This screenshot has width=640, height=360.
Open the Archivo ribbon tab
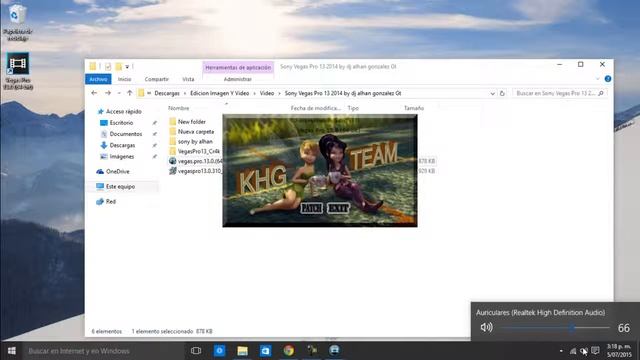click(98, 79)
